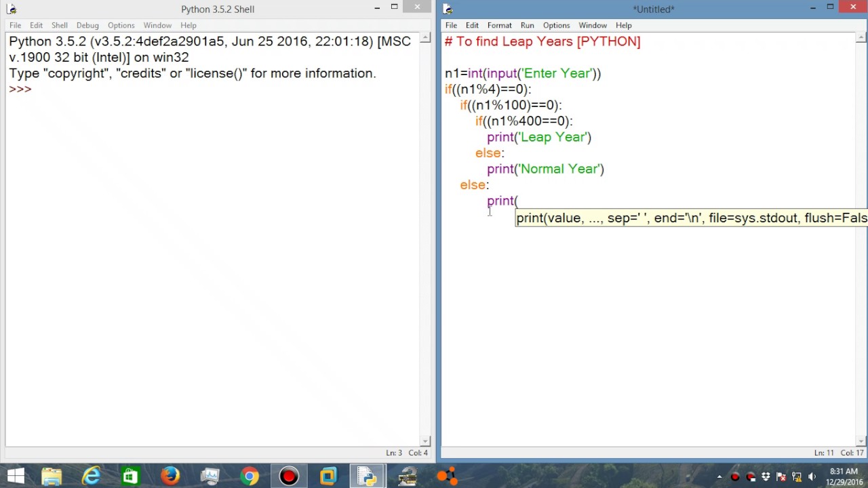The height and width of the screenshot is (488, 868).
Task: Click the Python Shell window title icon
Action: point(12,9)
